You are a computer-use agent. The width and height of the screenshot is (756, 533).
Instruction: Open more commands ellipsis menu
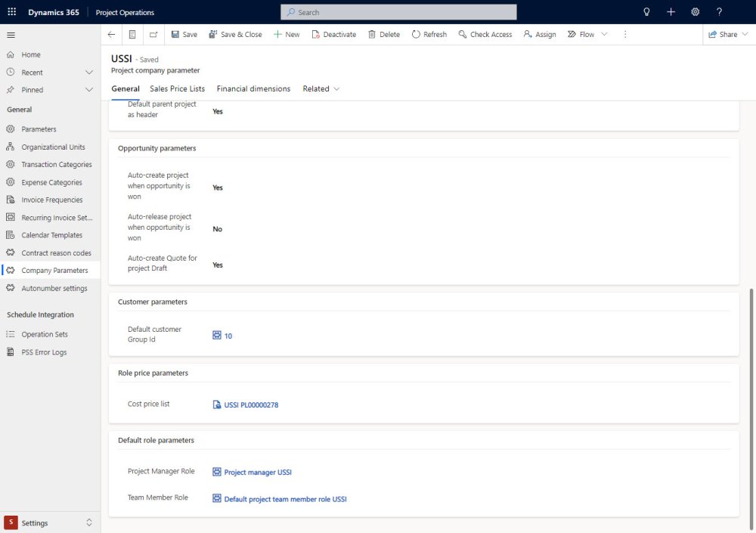coord(625,34)
